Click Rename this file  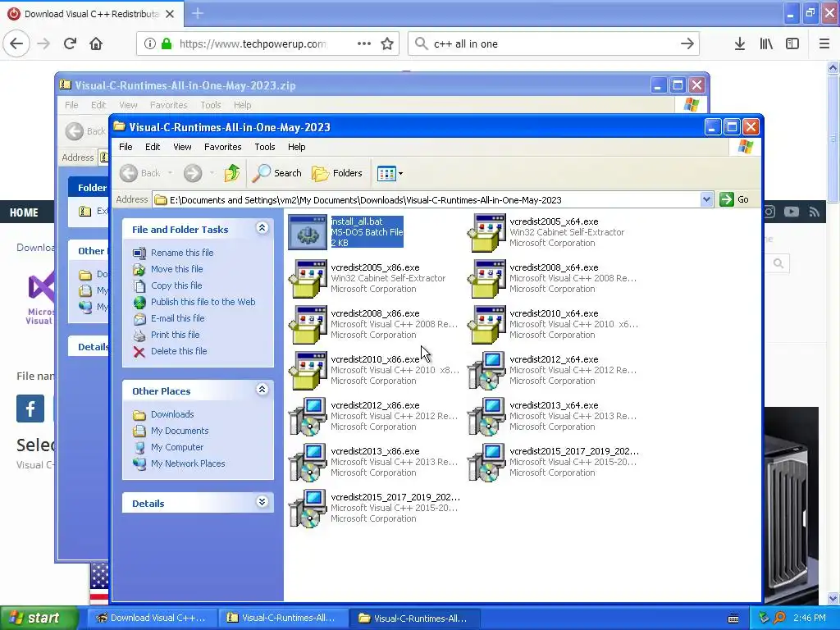[182, 253]
